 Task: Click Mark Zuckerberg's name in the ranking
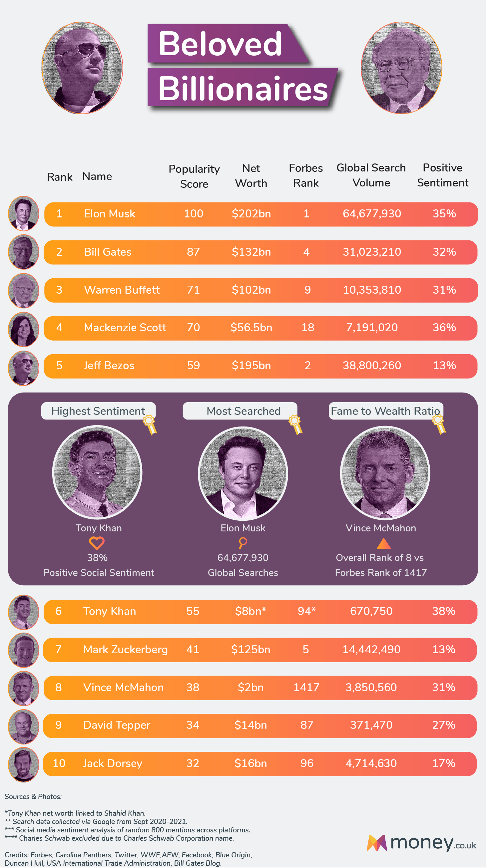tap(125, 649)
